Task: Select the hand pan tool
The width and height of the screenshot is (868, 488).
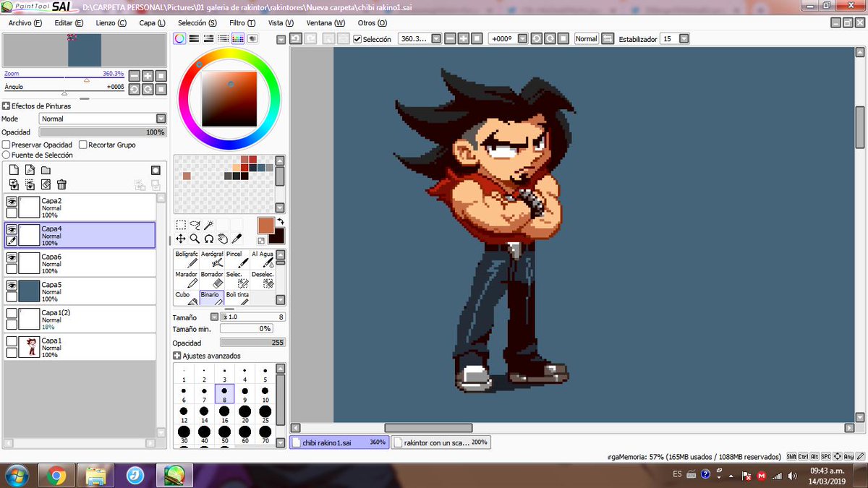Action: pos(222,239)
